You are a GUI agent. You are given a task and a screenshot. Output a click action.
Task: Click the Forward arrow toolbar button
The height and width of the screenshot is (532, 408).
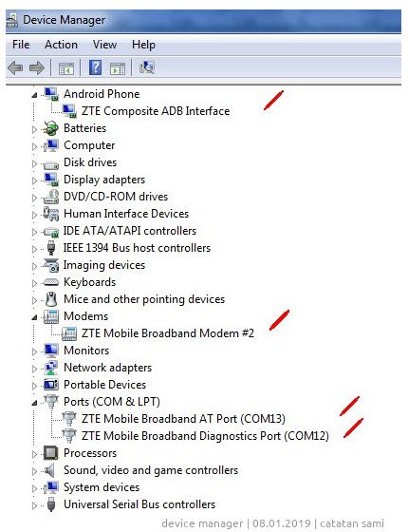tap(37, 67)
